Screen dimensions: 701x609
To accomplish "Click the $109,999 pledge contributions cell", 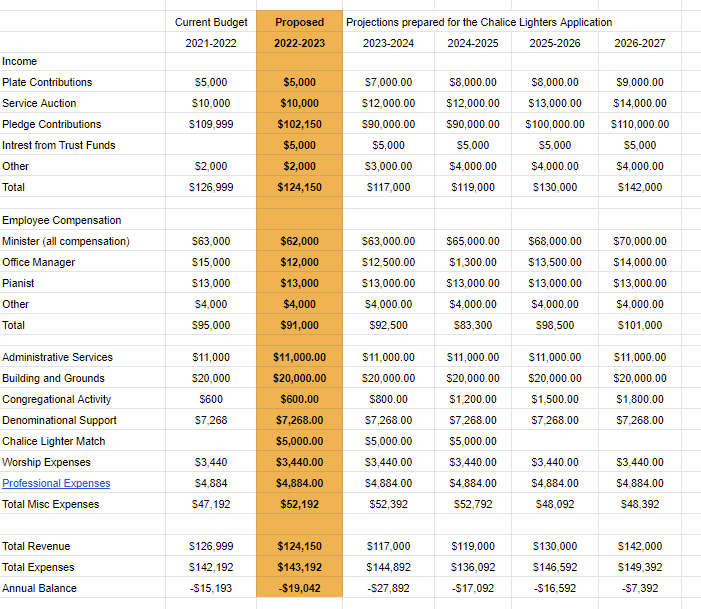I will click(209, 124).
